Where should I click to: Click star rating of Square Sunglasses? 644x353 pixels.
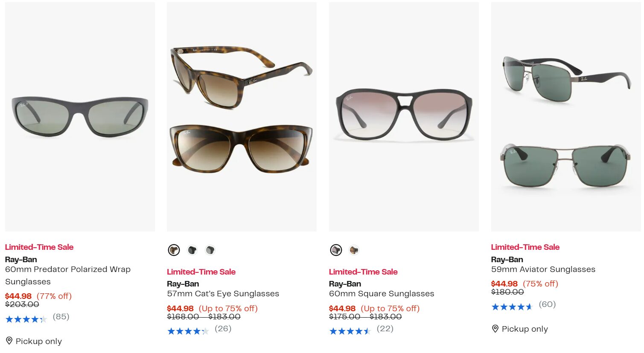pyautogui.click(x=350, y=331)
